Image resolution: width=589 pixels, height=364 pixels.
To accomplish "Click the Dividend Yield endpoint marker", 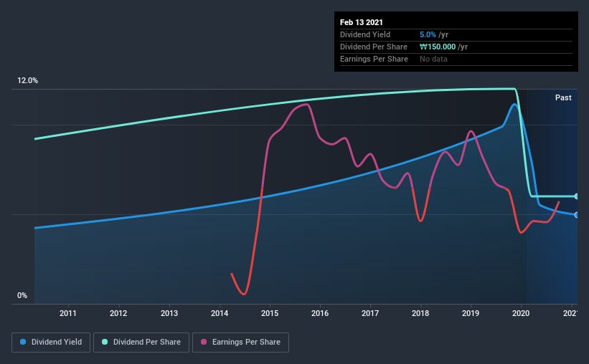I will point(576,215).
